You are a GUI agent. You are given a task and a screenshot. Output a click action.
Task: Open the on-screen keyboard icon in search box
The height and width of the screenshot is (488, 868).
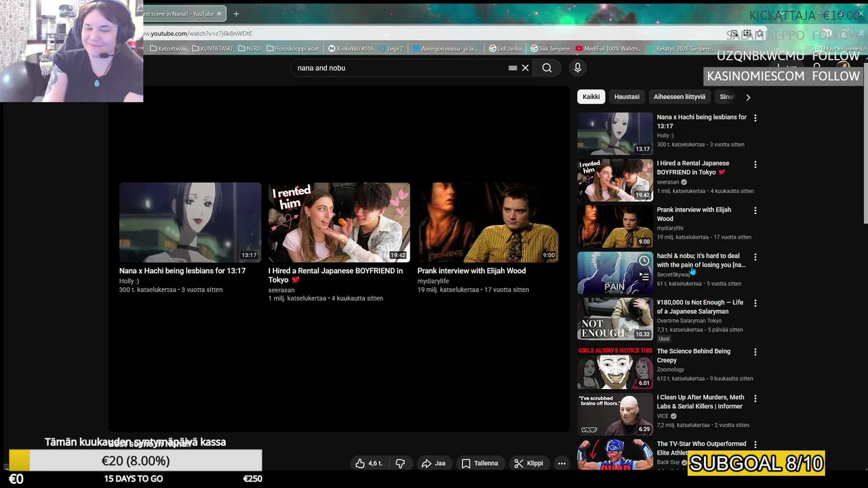(513, 68)
